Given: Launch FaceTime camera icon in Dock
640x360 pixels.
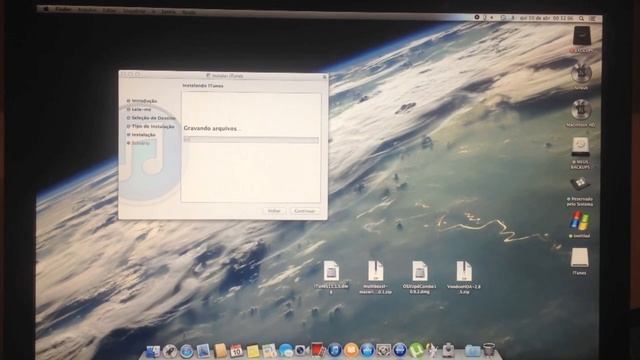Looking at the screenshot, I should (x=302, y=350).
